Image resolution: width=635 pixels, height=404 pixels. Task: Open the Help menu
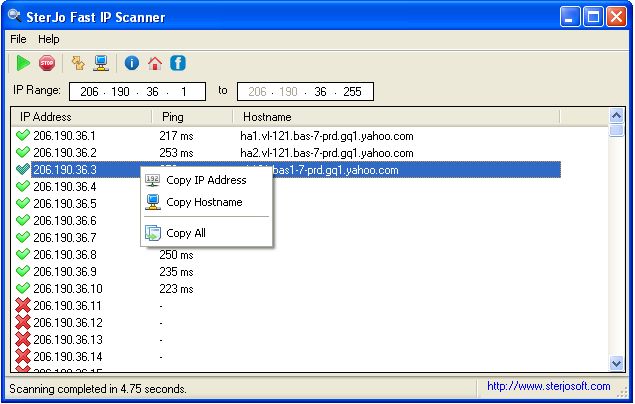(49, 39)
